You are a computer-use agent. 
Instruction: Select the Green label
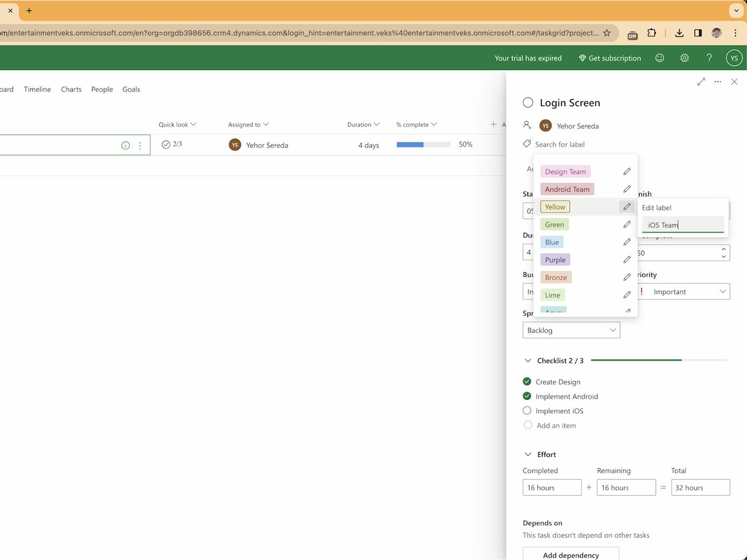tap(554, 224)
